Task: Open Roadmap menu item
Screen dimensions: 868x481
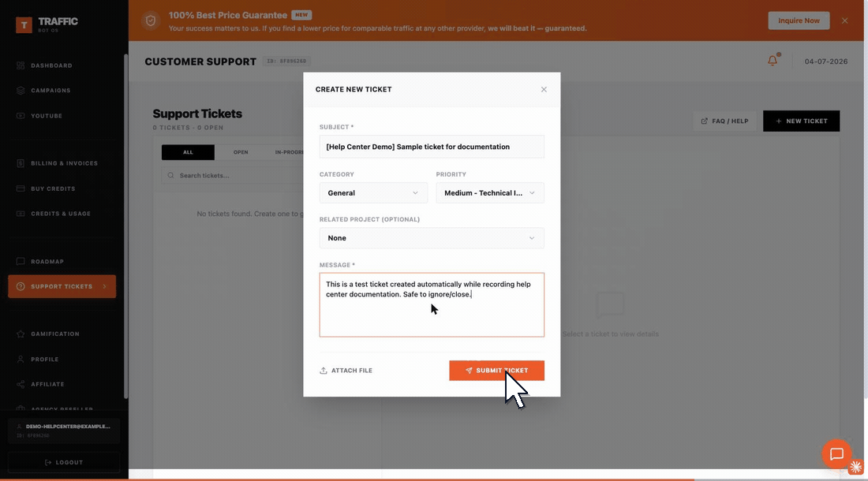Action: 47,262
